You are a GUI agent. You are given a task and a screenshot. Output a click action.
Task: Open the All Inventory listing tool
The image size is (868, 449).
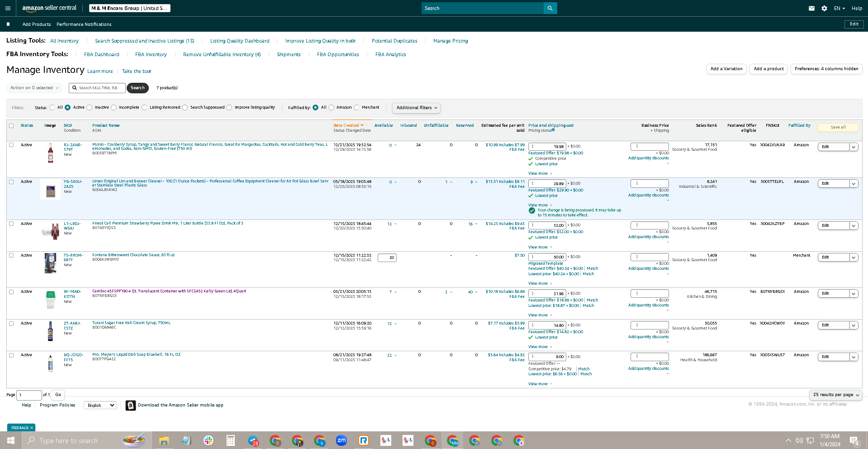pyautogui.click(x=64, y=41)
